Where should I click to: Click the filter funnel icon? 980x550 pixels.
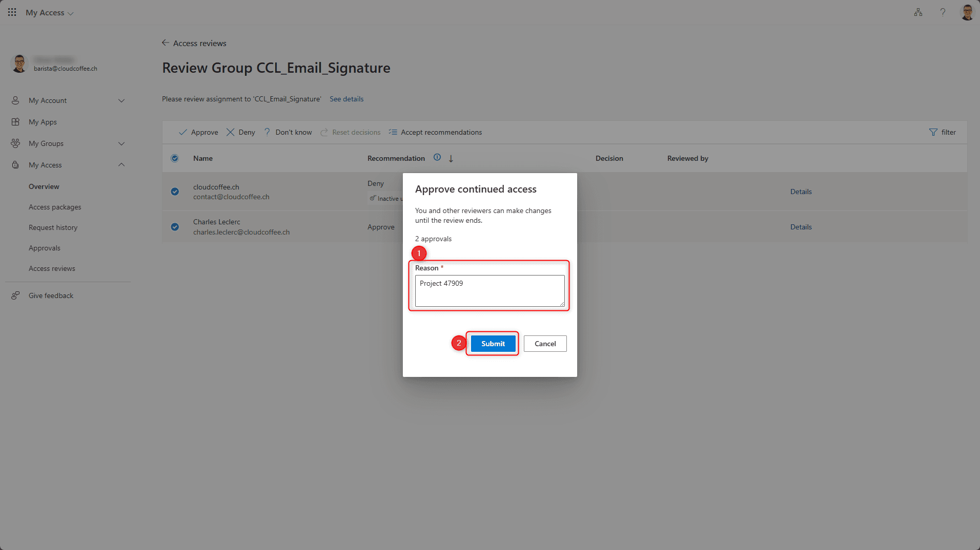tap(933, 132)
